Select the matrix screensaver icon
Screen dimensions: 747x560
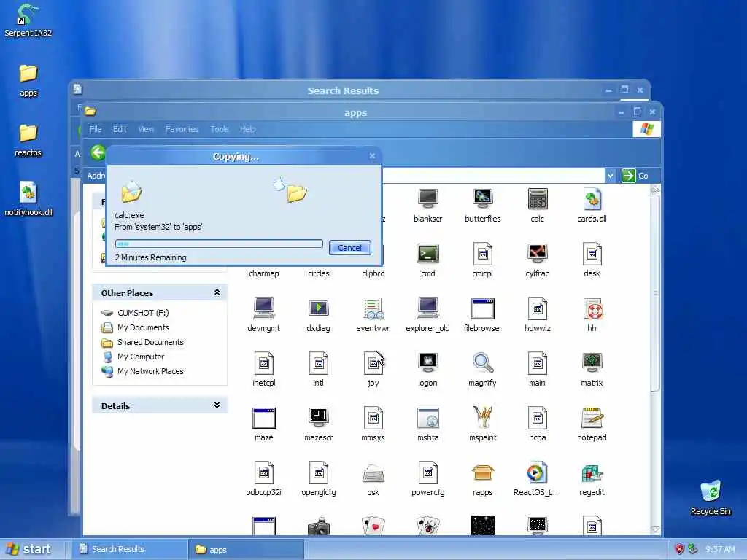(592, 363)
